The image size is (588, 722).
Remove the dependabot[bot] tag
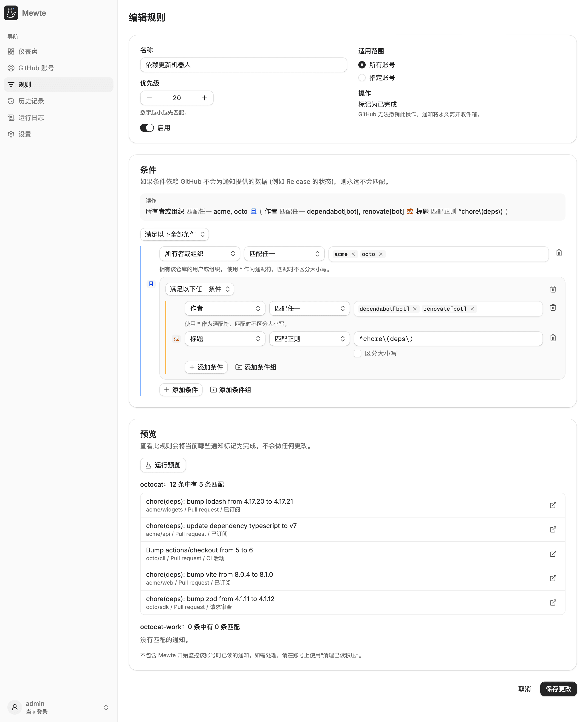coord(415,309)
